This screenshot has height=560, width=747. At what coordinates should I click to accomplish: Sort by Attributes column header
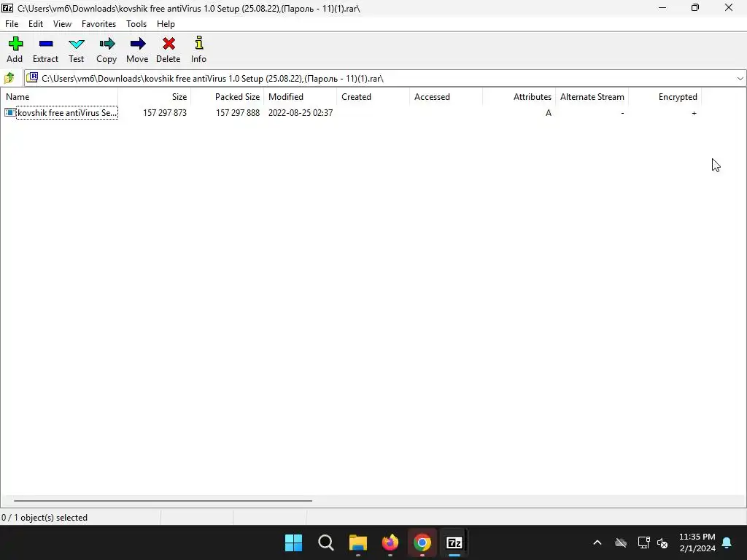[x=519, y=97]
